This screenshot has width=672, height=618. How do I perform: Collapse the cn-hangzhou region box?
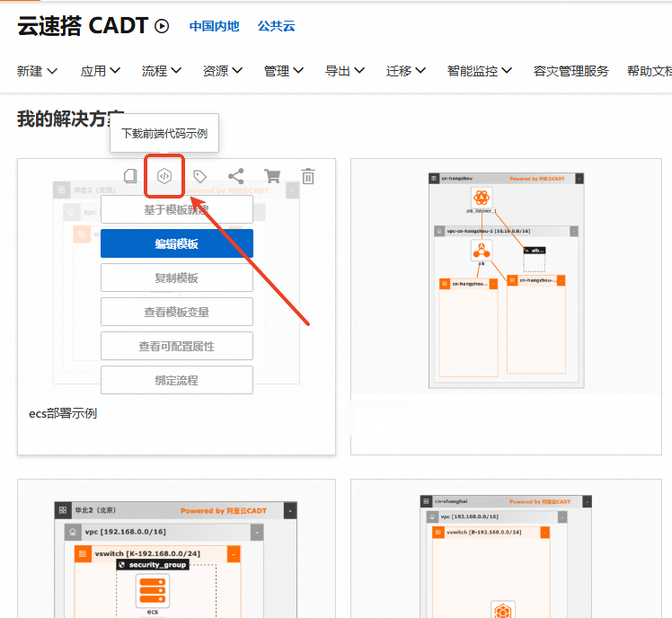[579, 178]
